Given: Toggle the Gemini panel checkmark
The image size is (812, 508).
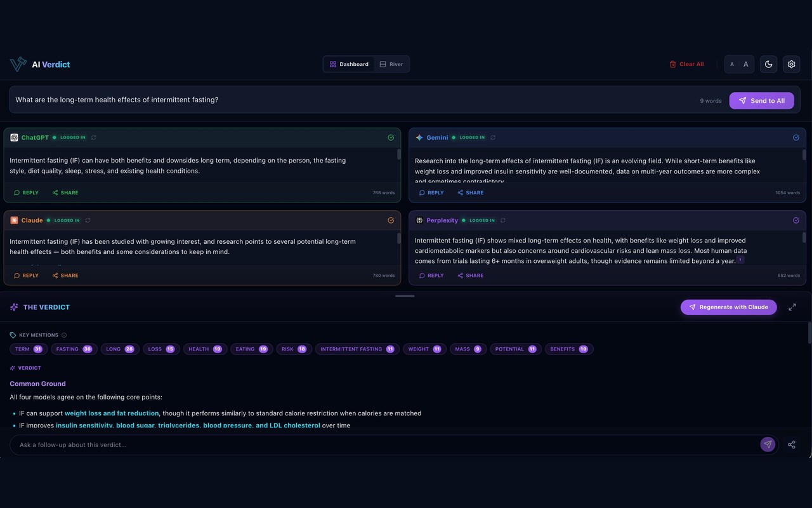Looking at the screenshot, I should (796, 137).
